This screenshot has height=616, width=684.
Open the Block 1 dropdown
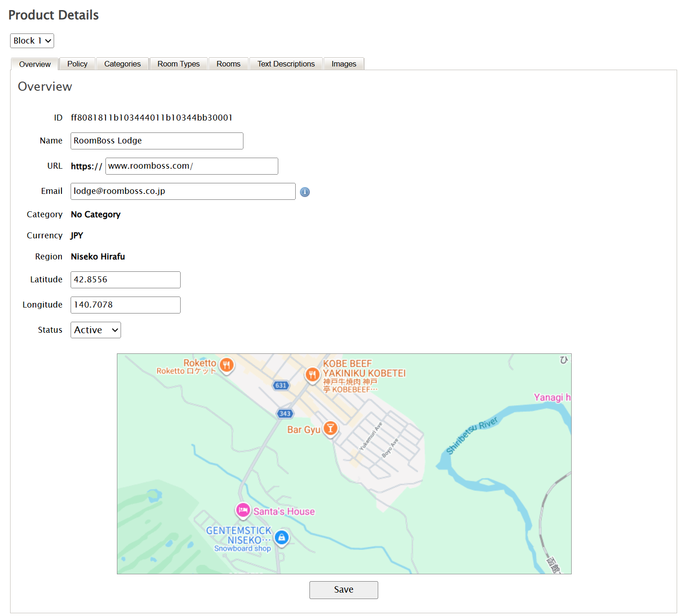point(32,41)
